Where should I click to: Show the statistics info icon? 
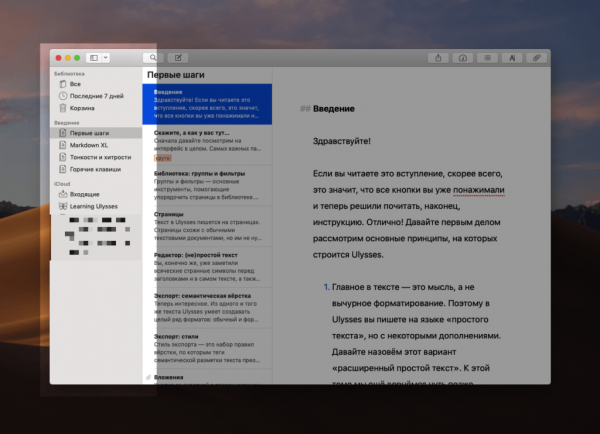click(x=463, y=58)
